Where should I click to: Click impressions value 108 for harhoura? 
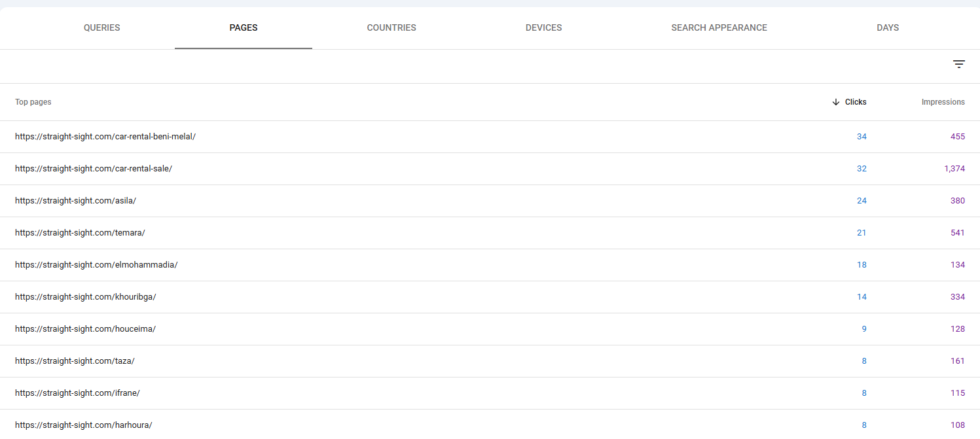pyautogui.click(x=958, y=425)
